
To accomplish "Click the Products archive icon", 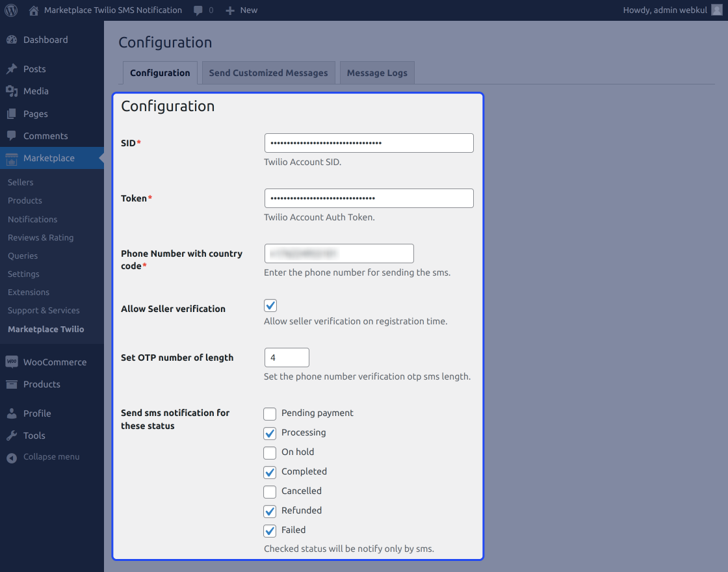I will click(x=12, y=384).
